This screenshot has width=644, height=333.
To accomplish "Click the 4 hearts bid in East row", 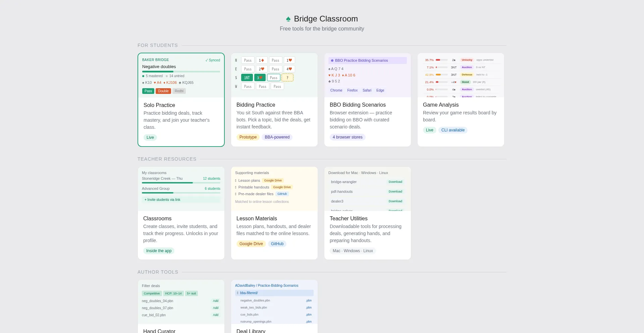I will (x=289, y=69).
